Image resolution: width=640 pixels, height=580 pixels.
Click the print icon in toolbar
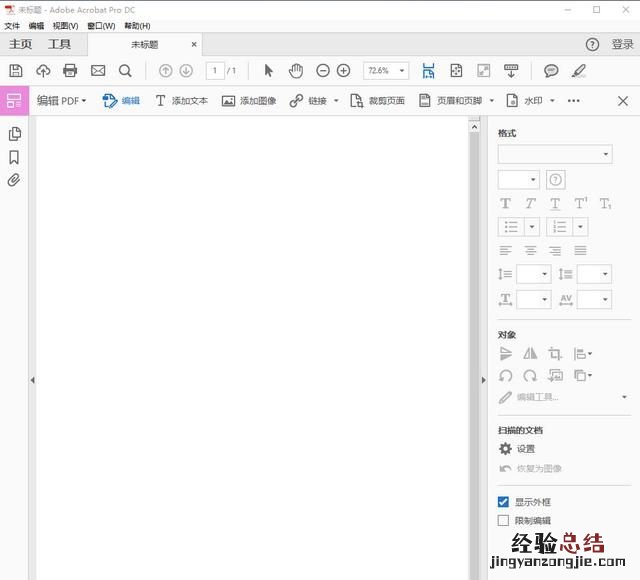(x=70, y=71)
